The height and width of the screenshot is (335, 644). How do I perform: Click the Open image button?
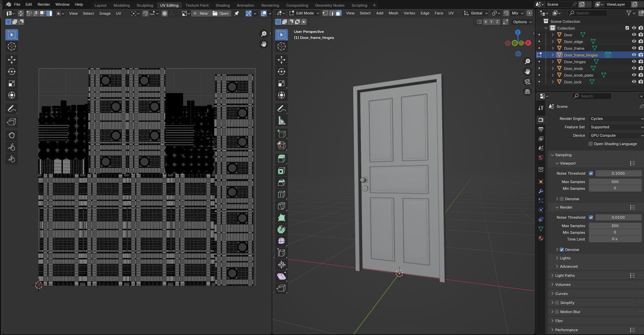tap(221, 13)
